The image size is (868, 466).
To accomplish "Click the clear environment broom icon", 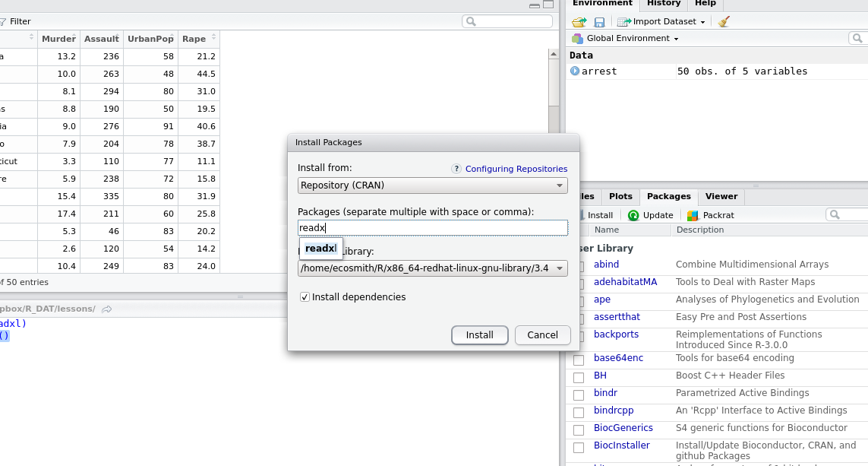I will coord(724,21).
